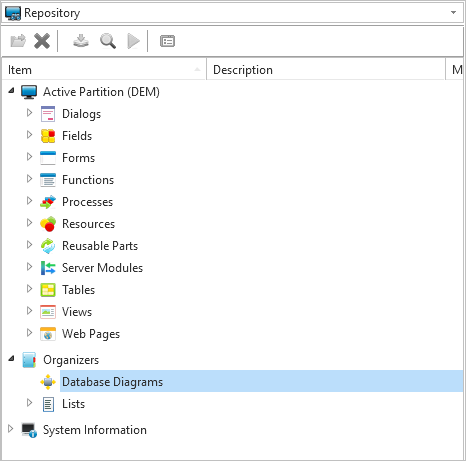Select the Processes icon in tree
This screenshot has width=466, height=461.
[x=48, y=202]
